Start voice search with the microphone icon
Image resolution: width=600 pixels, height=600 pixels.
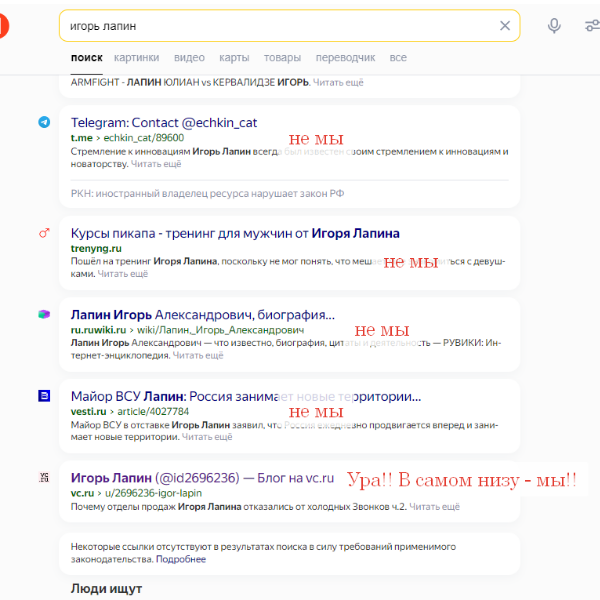tap(554, 26)
